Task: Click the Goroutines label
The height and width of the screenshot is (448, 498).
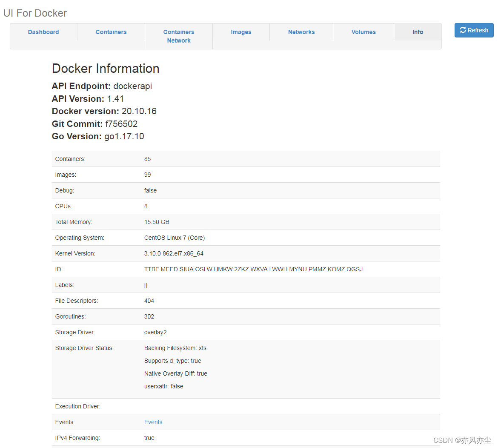Action: [x=70, y=316]
